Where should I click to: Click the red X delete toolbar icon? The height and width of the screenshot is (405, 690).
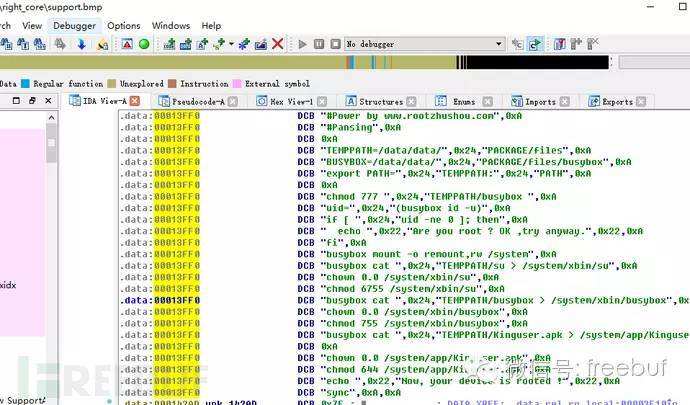[277, 44]
